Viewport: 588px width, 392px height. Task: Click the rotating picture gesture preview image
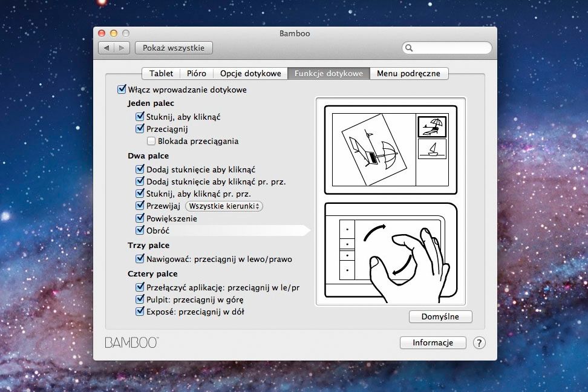coord(391,150)
